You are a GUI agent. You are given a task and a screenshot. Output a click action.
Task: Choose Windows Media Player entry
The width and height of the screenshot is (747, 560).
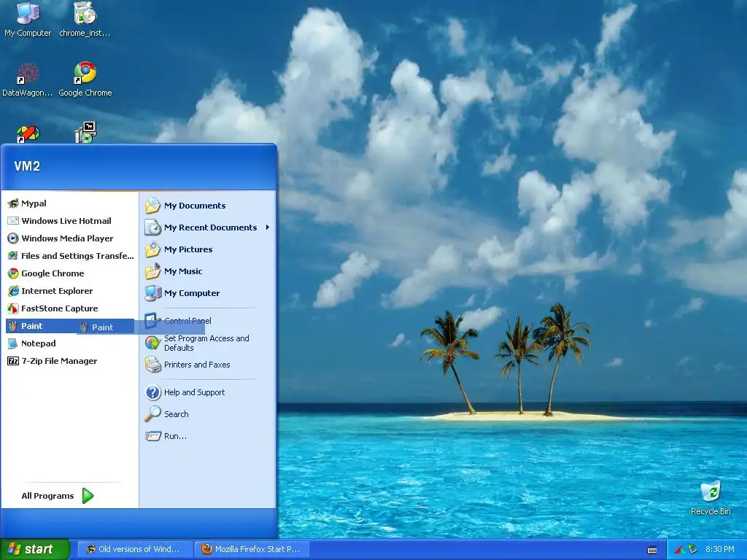(69, 238)
